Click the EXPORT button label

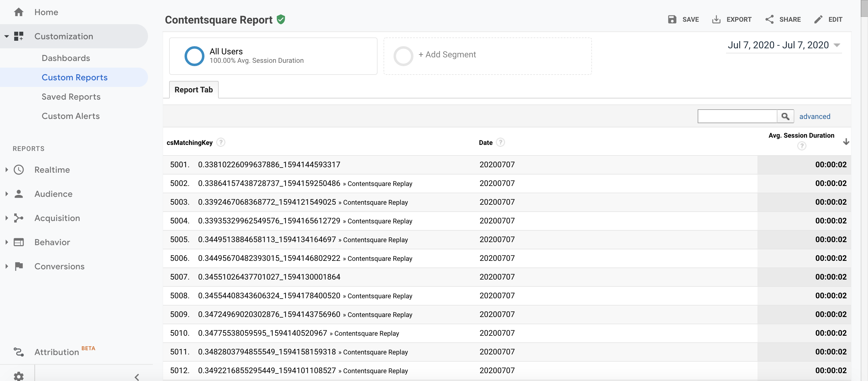click(x=739, y=19)
